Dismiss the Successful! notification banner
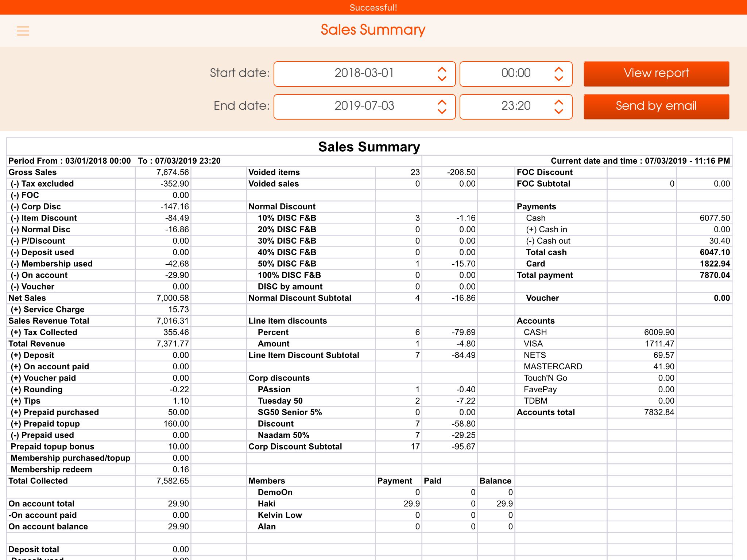This screenshot has height=560, width=747. point(373,7)
